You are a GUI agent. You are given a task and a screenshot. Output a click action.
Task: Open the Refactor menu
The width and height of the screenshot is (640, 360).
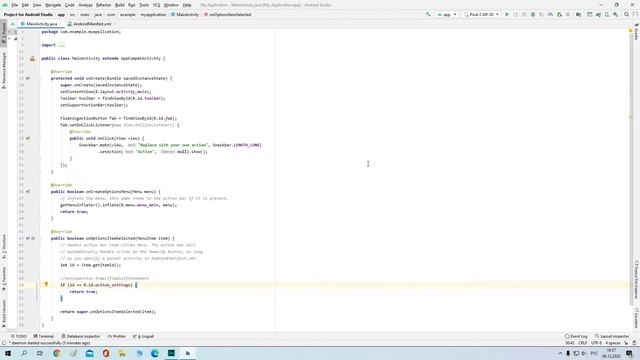coord(104,5)
